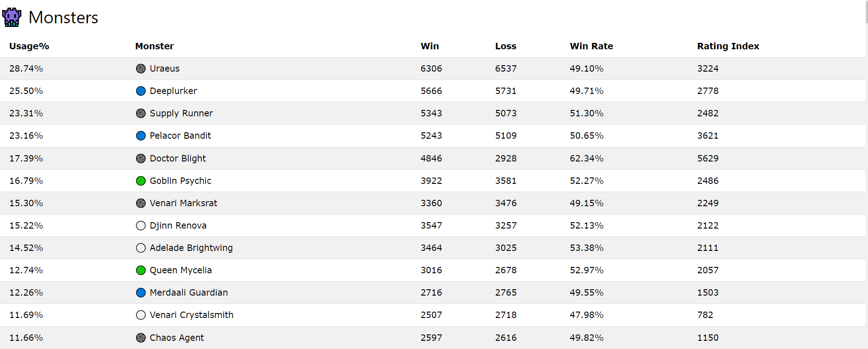The image size is (868, 349).
Task: Click the gray icon beside Doctor Blight
Action: (x=141, y=158)
